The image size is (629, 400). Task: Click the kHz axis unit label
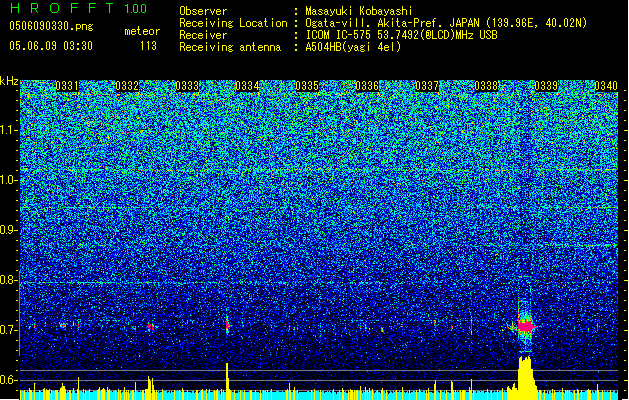9,81
